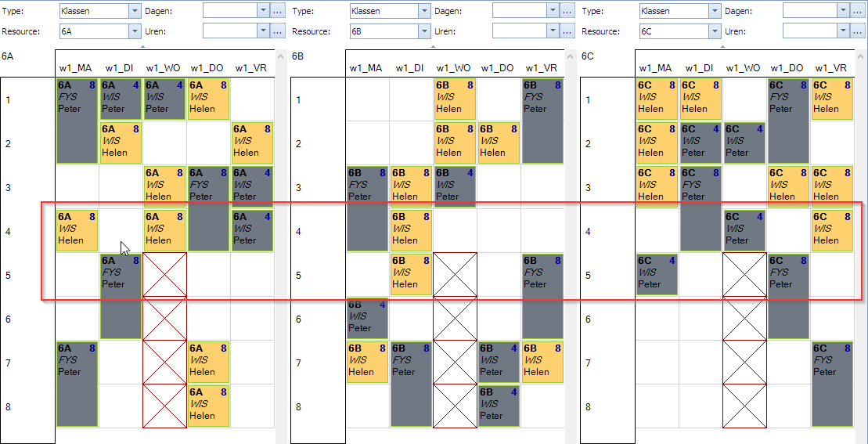Collapse the filter bar arrow above the 6A timetable
868x444 pixels.
coord(142,47)
